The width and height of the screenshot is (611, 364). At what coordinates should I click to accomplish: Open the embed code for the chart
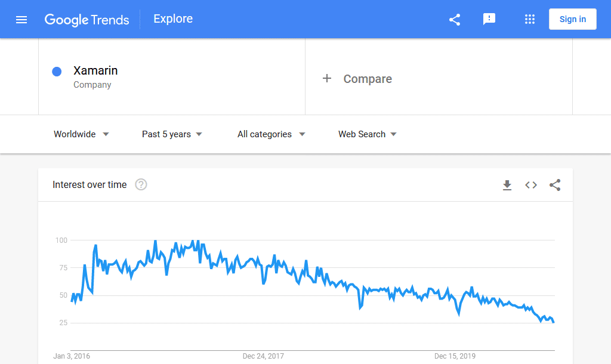point(531,185)
